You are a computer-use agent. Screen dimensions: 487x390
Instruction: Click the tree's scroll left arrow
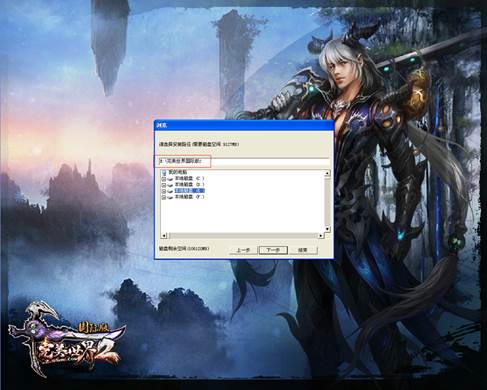[164, 236]
